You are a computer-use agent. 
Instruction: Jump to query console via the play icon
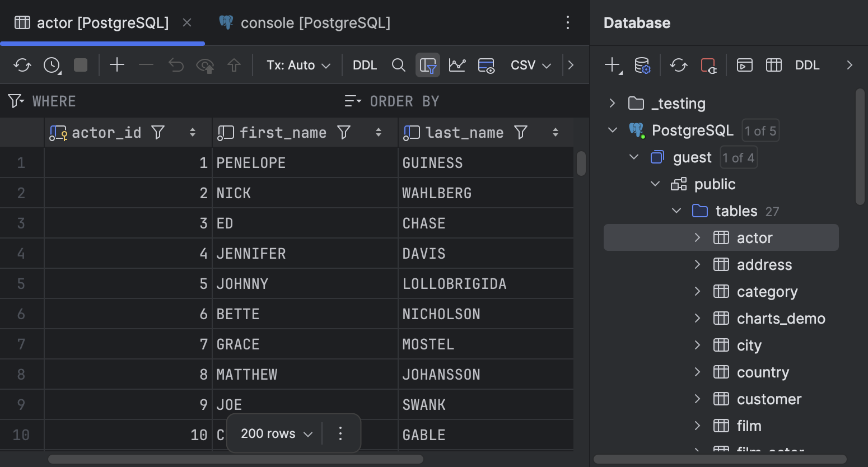(745, 65)
